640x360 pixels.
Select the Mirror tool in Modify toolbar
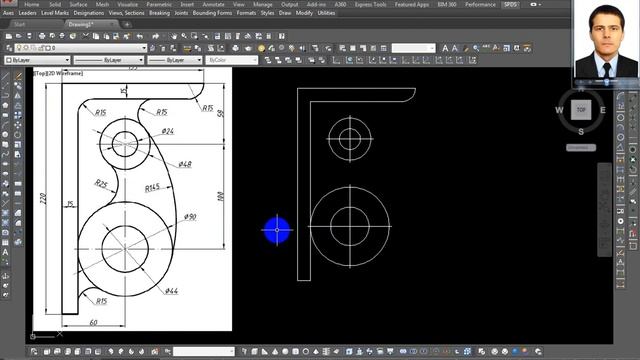18,96
